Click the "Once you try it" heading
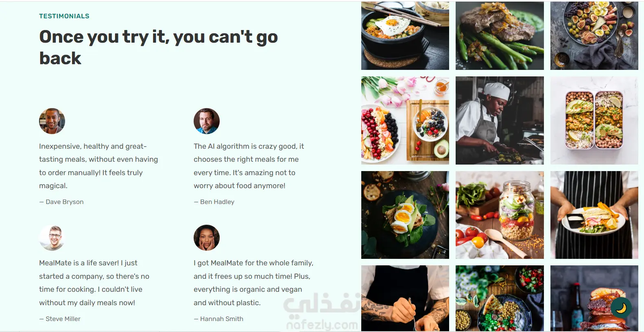Screen dimensions: 644x332 pyautogui.click(x=159, y=47)
